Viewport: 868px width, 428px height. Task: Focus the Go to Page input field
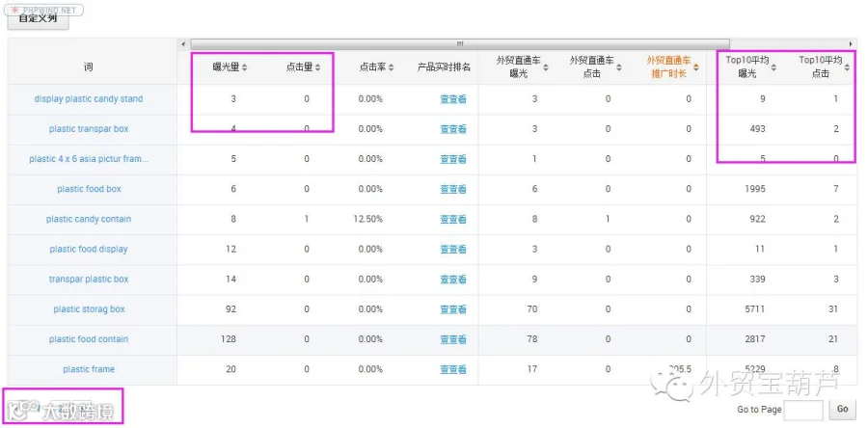(x=803, y=409)
